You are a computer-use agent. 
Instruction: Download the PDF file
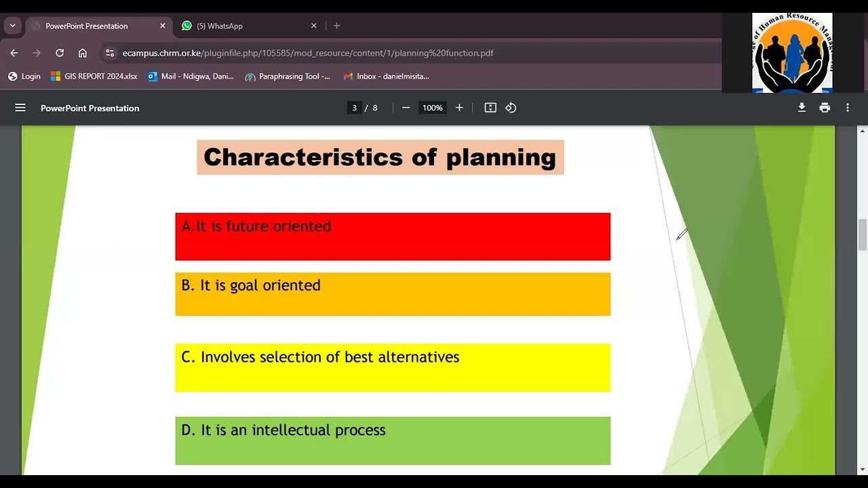tap(802, 108)
